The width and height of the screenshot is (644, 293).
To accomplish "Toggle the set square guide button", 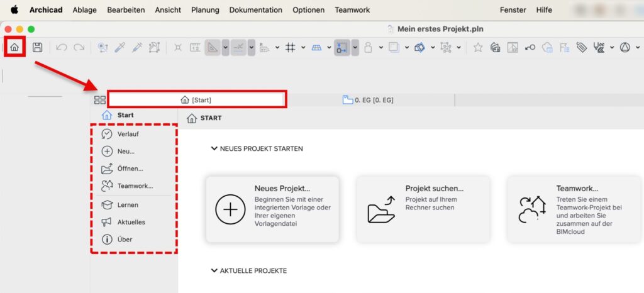I will click(x=213, y=48).
